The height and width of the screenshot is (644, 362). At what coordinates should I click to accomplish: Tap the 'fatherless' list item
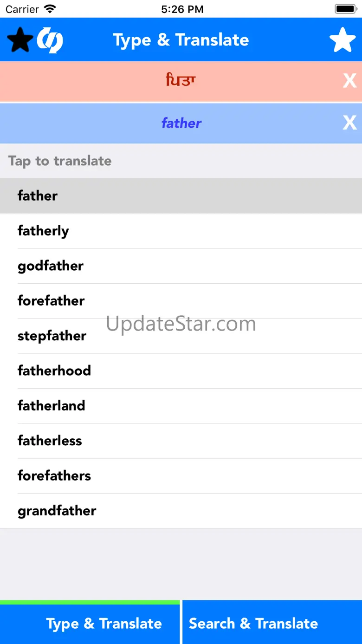(x=181, y=441)
